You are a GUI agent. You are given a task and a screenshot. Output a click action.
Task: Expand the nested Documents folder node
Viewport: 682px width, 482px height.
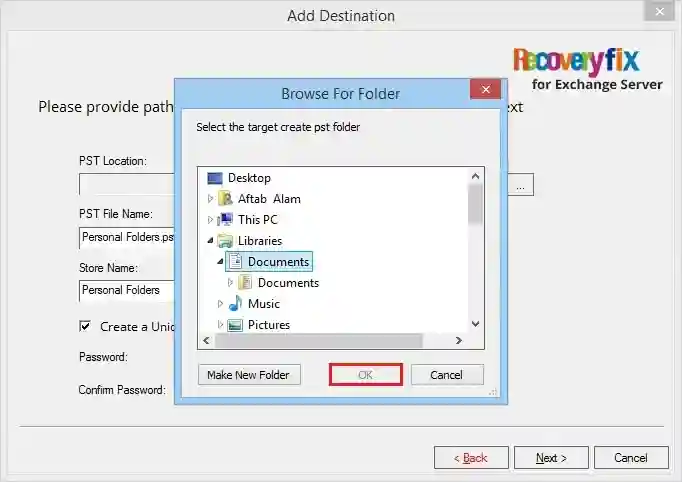click(x=230, y=282)
